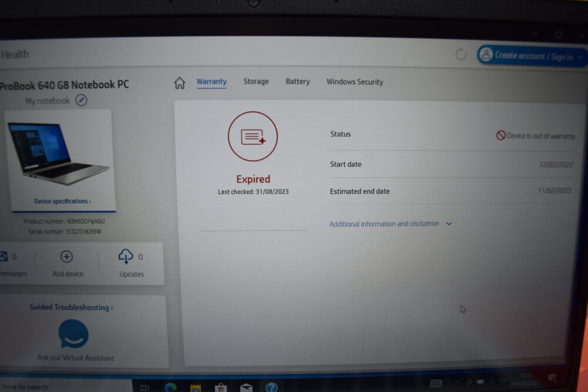
Task: Open the Battery tab
Action: tap(298, 81)
